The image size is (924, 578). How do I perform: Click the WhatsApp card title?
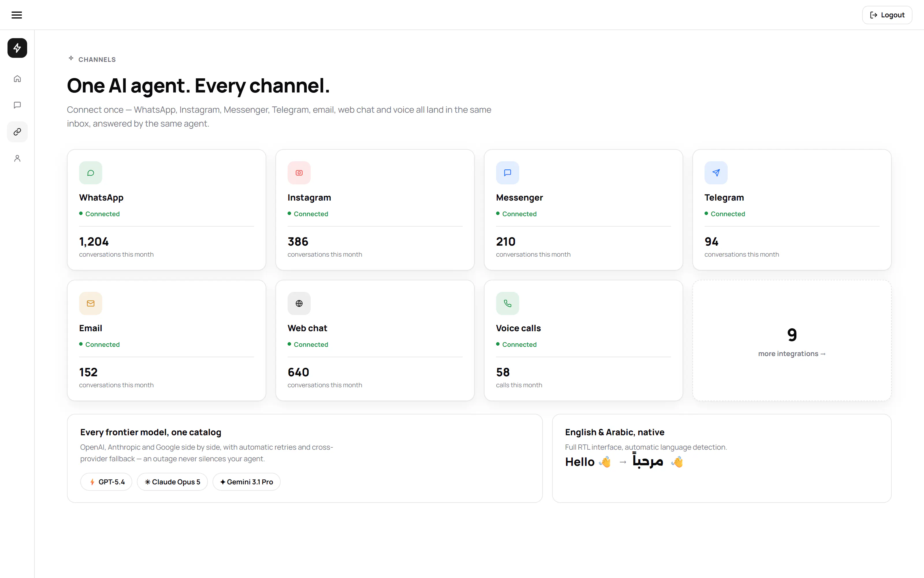click(x=101, y=198)
